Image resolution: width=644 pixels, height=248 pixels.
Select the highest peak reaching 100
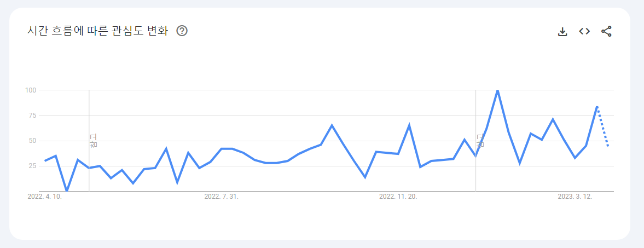(x=498, y=90)
